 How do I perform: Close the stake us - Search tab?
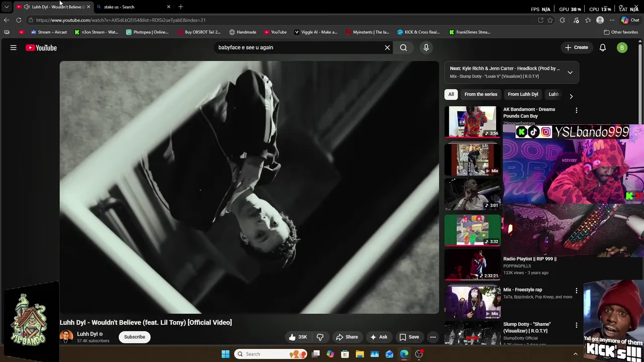coord(169,7)
